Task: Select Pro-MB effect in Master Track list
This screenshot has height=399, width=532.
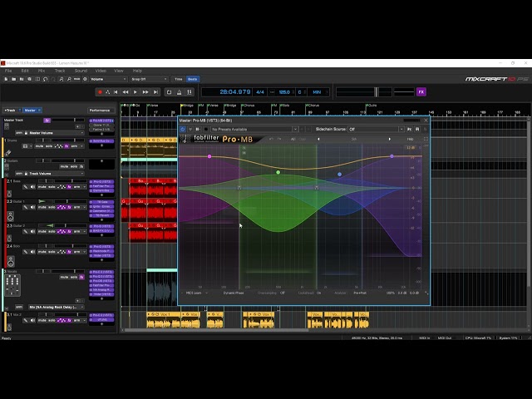Action: (101, 121)
